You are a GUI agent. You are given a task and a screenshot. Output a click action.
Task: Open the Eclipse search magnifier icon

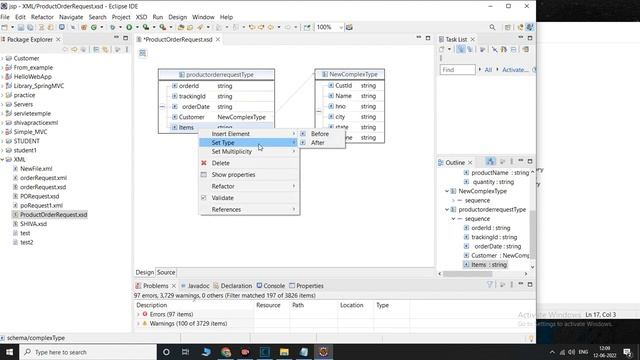[x=492, y=27]
